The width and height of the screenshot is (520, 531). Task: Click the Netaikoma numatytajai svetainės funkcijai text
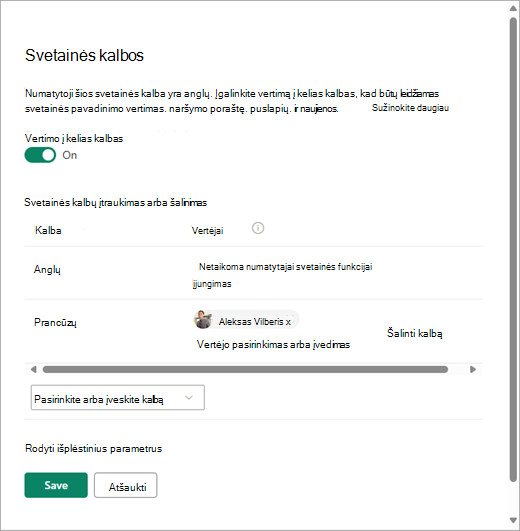point(285,267)
